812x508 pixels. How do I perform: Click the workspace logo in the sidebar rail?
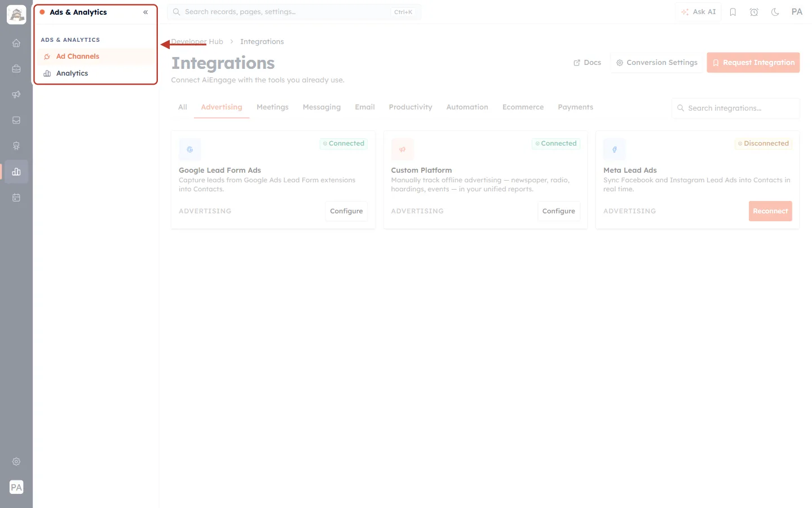click(x=16, y=15)
